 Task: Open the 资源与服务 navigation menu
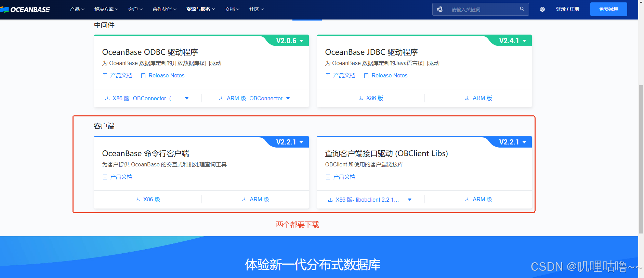[200, 9]
